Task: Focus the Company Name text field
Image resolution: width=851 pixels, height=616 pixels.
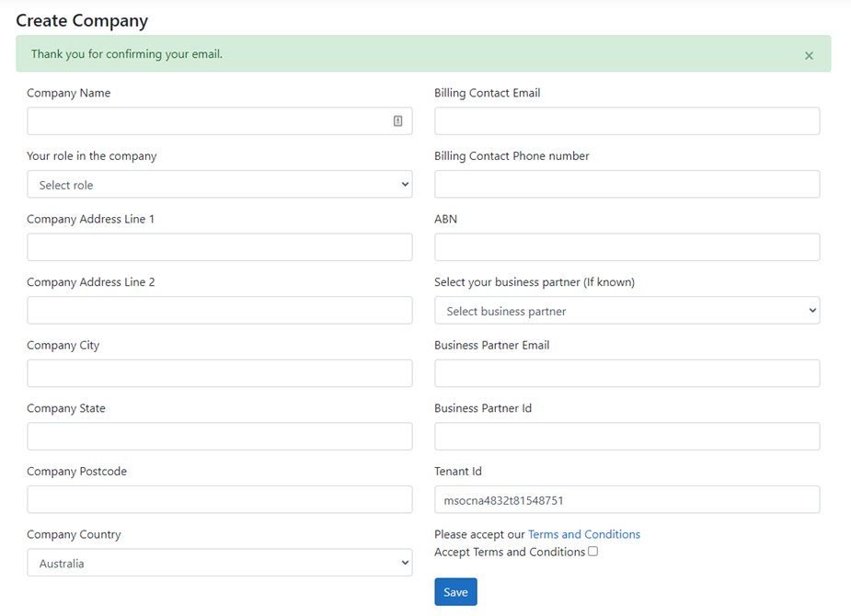Action: tap(207, 121)
